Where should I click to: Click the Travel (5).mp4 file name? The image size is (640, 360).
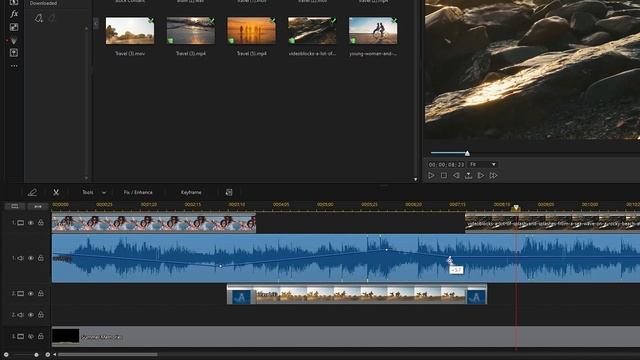[x=251, y=53]
